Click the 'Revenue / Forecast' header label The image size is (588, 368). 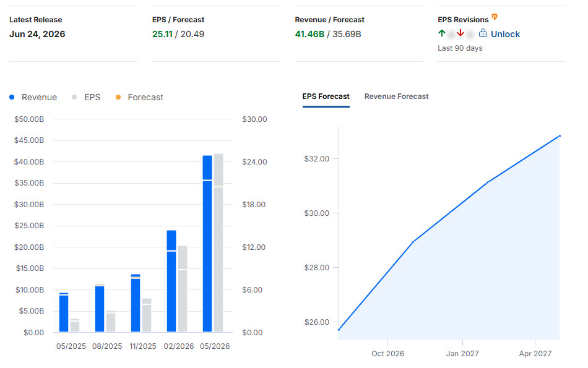(330, 20)
